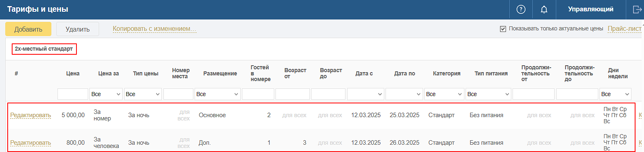Image resolution: width=644 pixels, height=152 pixels.
Task: Open the 'Дата по' filter dropdown
Action: click(404, 94)
